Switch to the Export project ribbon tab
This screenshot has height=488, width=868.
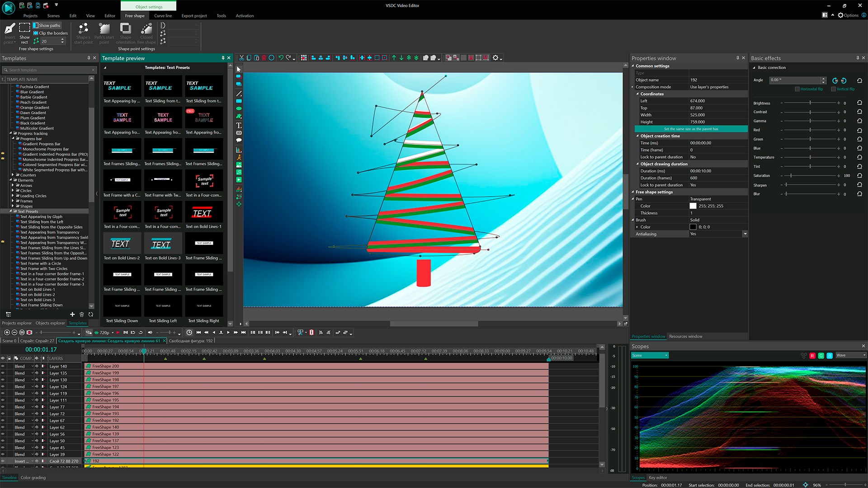(193, 15)
